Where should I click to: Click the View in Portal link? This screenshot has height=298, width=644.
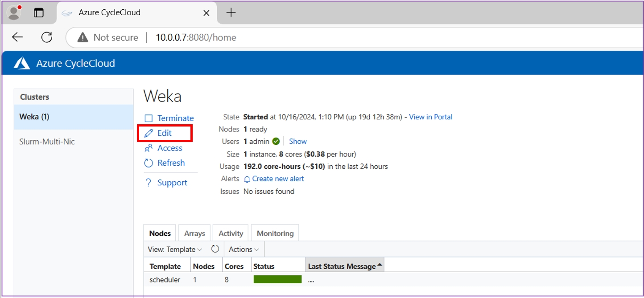(x=430, y=117)
